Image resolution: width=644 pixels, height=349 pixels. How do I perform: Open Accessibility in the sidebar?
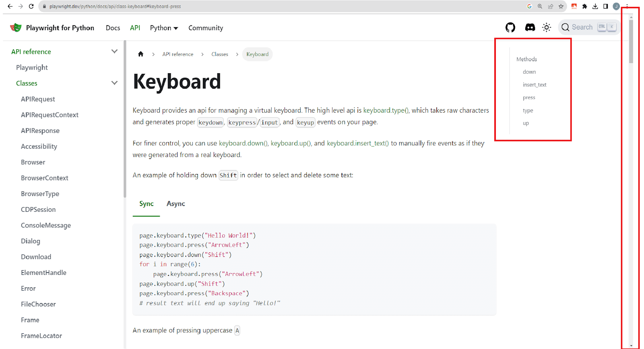coord(39,147)
